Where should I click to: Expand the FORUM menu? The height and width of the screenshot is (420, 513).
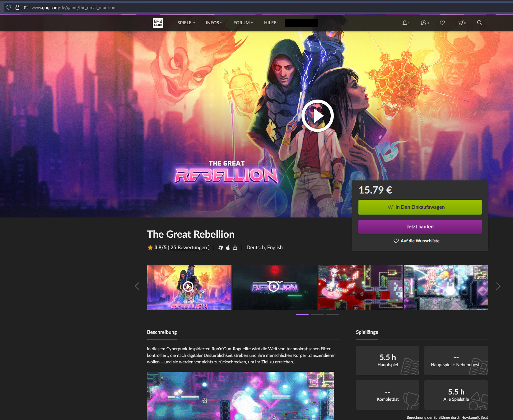[243, 23]
